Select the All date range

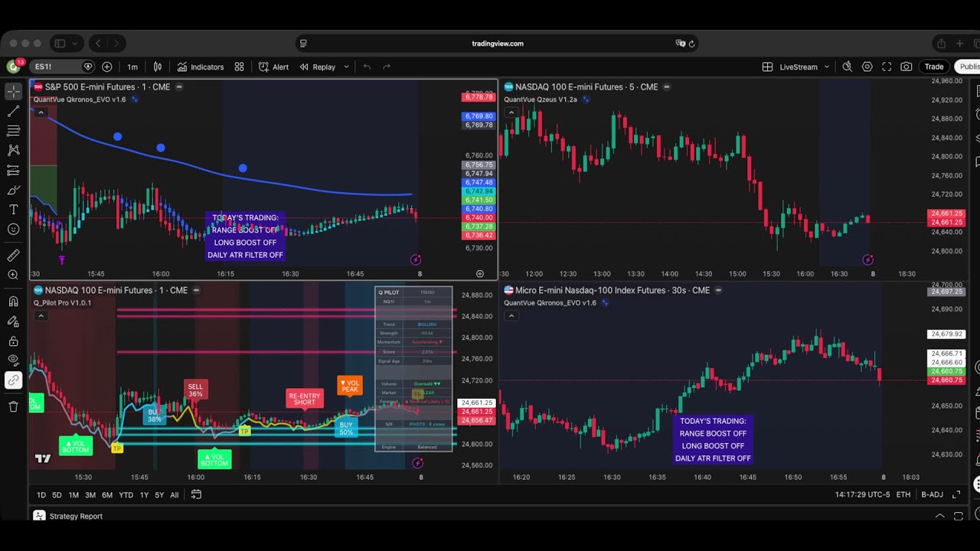point(175,495)
